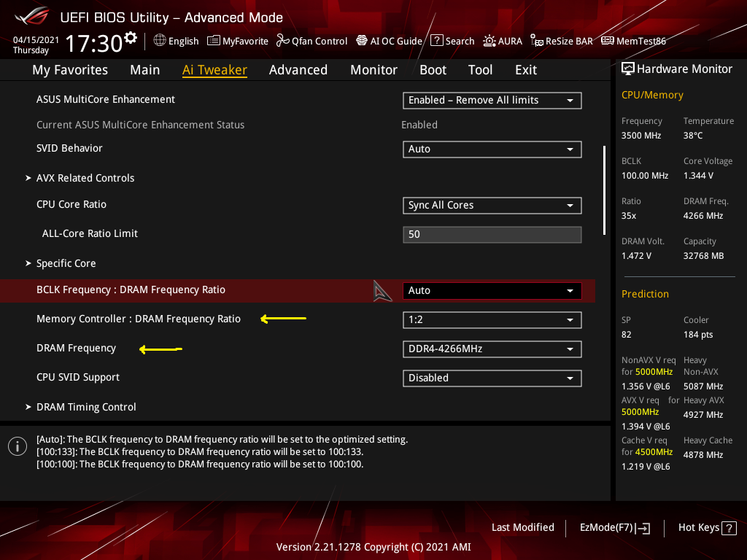Click the Version 2.21.1278 copyright text
This screenshot has height=560, width=747.
(373, 547)
